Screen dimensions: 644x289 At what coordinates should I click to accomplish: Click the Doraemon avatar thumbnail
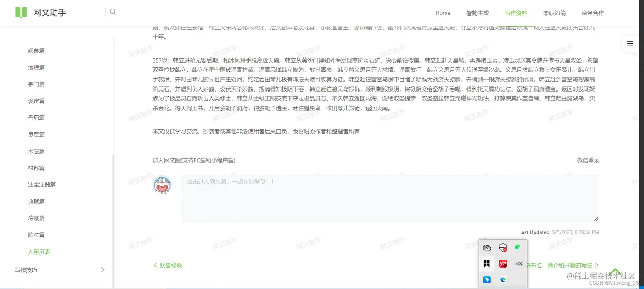162,185
